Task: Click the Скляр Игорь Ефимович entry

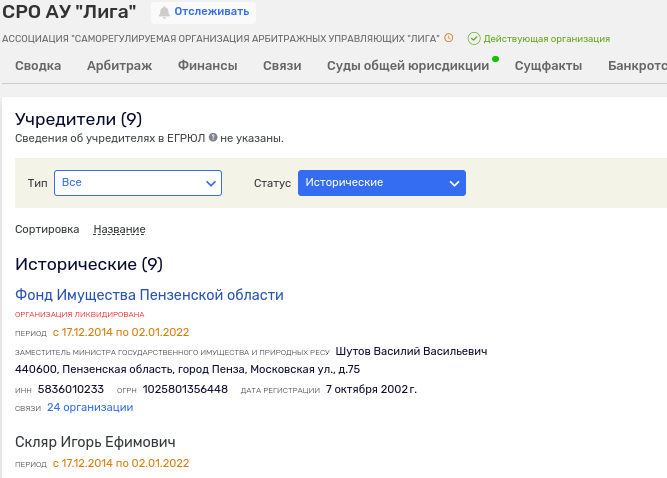Action: pos(95,442)
